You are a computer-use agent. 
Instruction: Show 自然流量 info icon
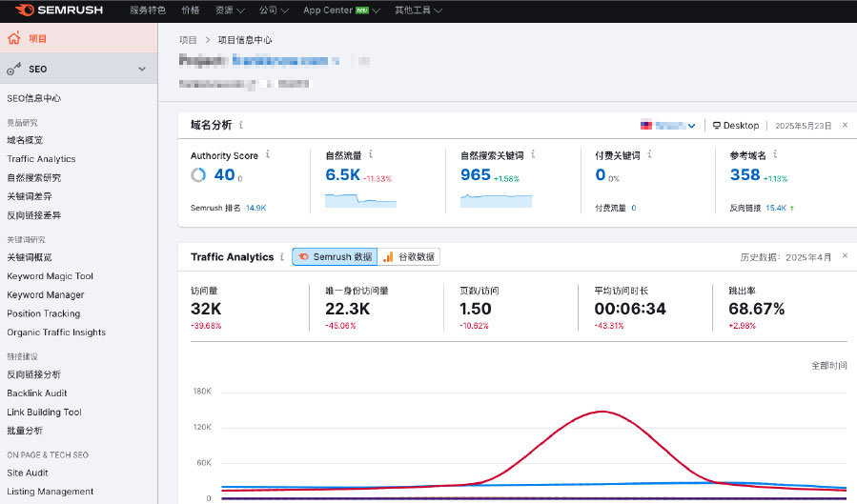371,154
